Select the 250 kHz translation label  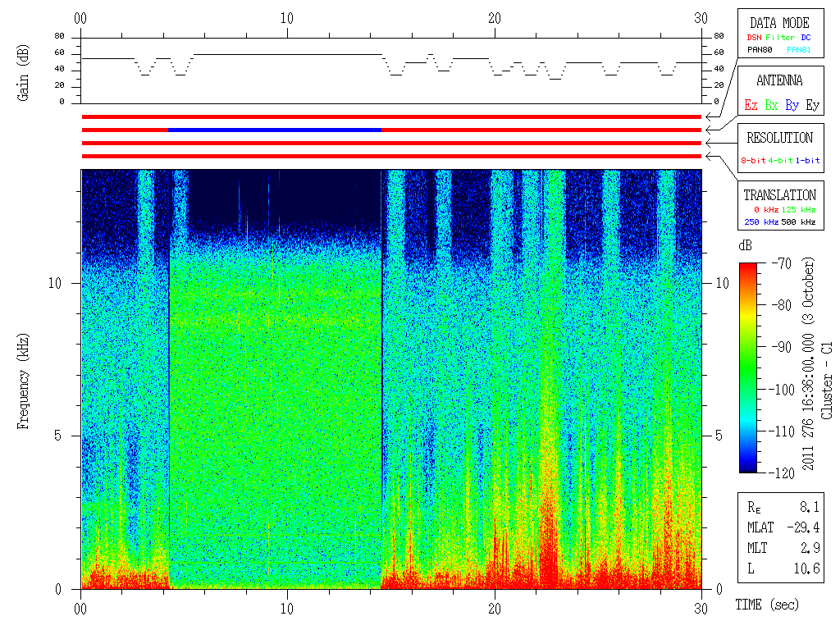[761, 221]
